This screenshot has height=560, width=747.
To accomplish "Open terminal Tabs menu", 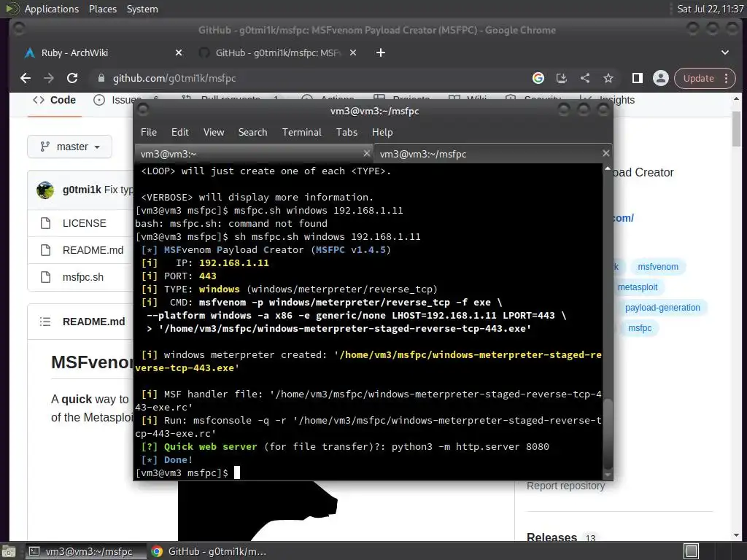I will (x=347, y=133).
